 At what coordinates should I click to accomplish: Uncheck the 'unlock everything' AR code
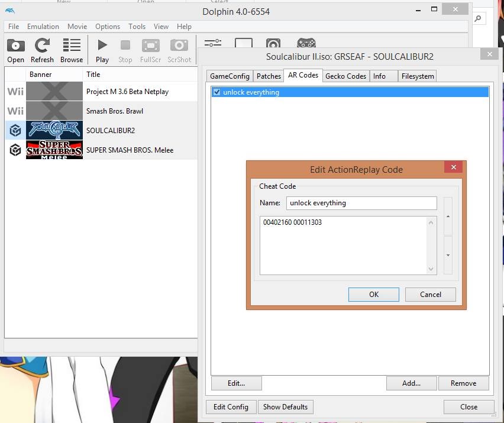coord(217,92)
